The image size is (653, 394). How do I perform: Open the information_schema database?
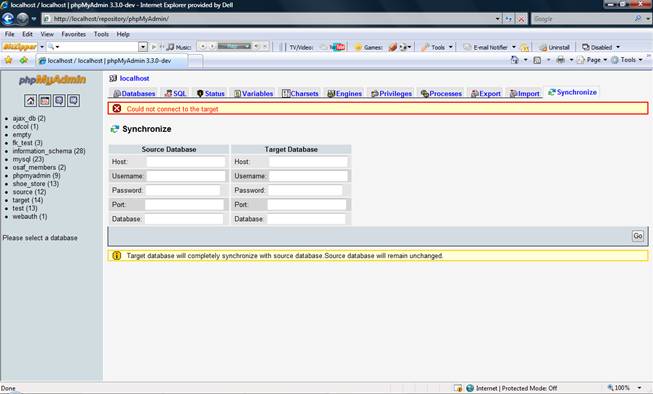pyautogui.click(x=49, y=151)
